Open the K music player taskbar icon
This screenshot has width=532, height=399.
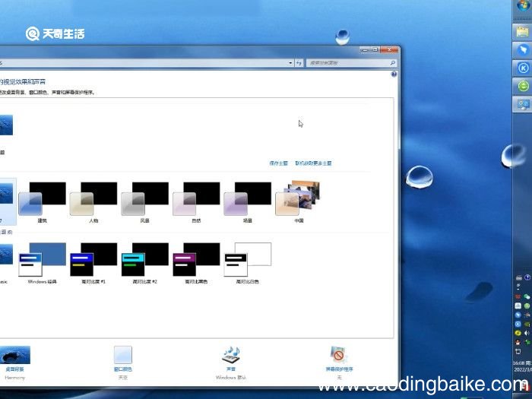[x=523, y=68]
